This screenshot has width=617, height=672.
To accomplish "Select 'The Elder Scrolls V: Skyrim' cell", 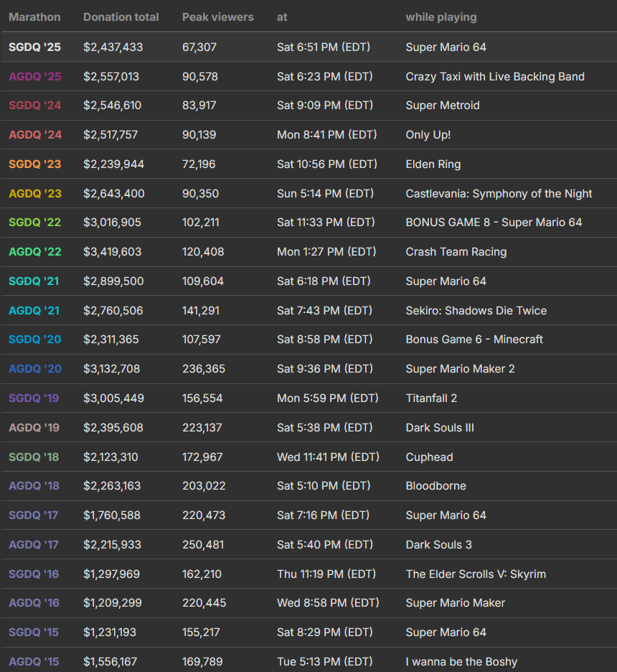I will pos(476,574).
